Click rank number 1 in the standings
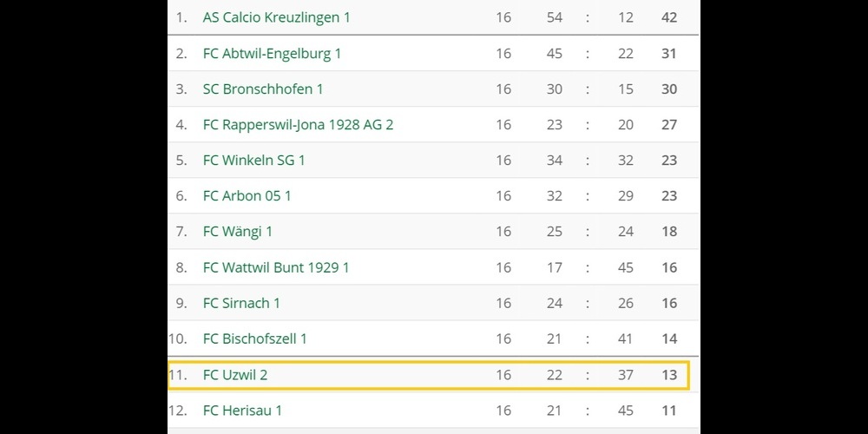Viewport: 868px width, 434px height. (181, 17)
